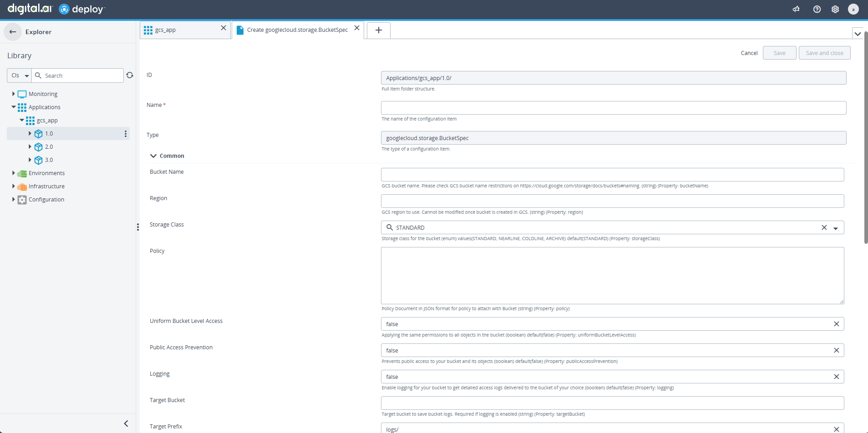
Task: Expand version 3.0 tree node
Action: (x=30, y=160)
